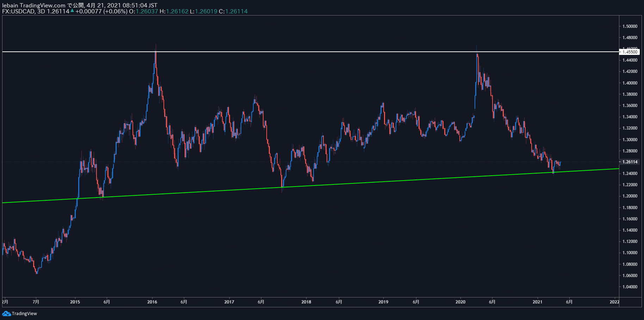
Task: Click the O:1.26037 open value
Action: tap(143, 11)
